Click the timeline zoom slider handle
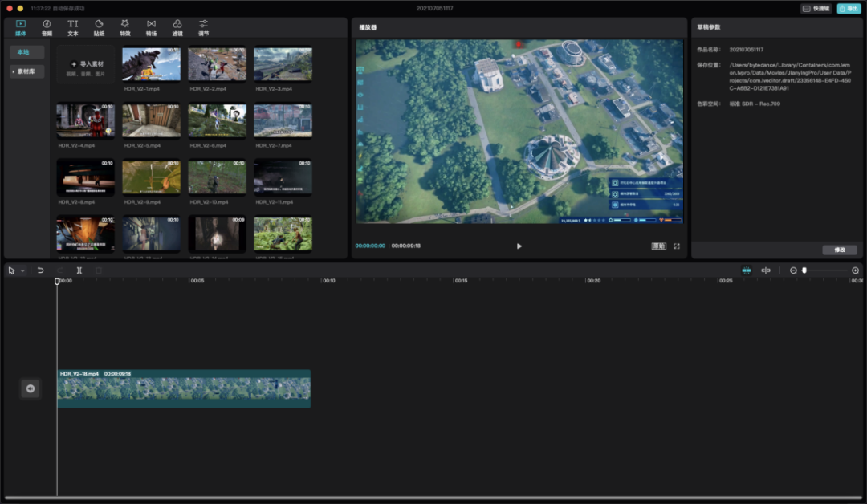Image resolution: width=867 pixels, height=504 pixels. (x=804, y=270)
